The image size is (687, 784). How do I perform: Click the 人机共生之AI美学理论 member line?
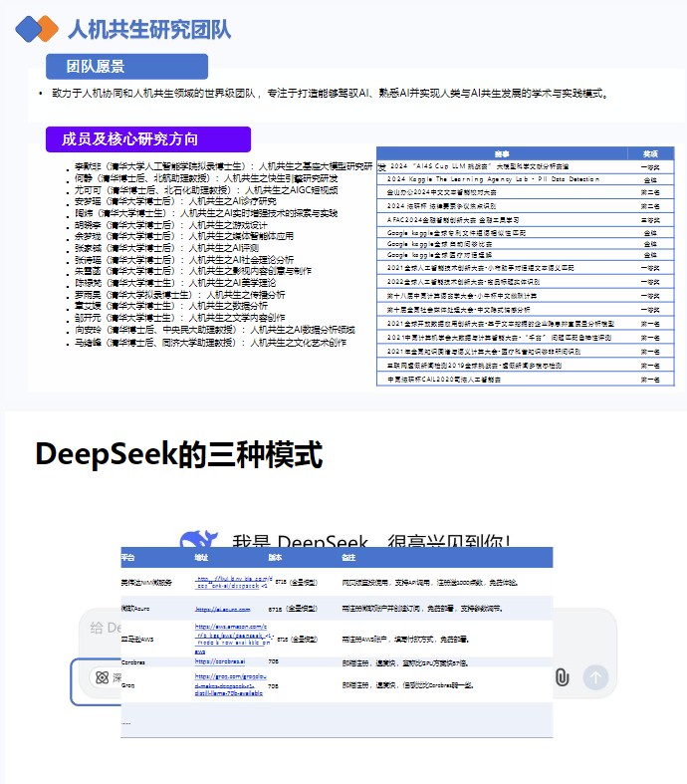[175, 283]
